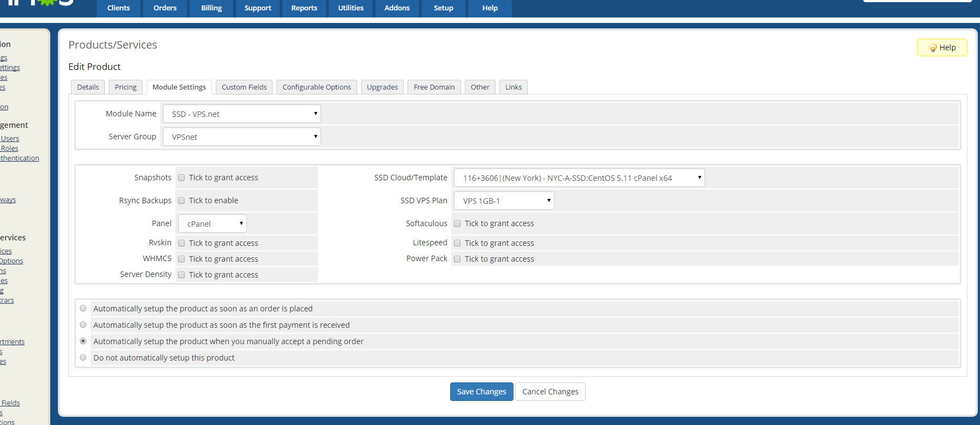Viewport: 980px width, 425px height.
Task: Choose do not automatically setup this product
Action: (x=83, y=358)
